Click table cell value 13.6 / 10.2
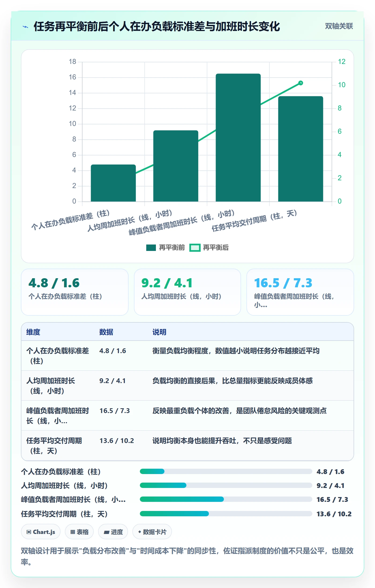Image resolution: width=375 pixels, height=588 pixels. pos(117,441)
